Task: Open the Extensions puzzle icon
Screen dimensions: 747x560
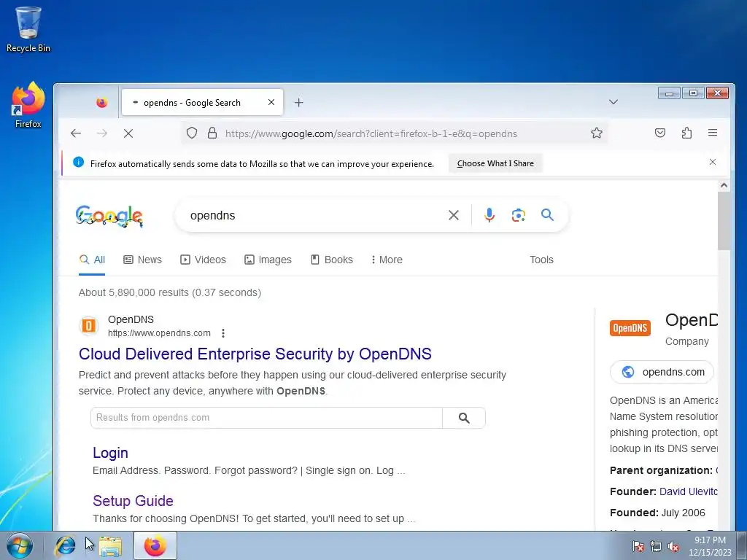Action: (686, 133)
